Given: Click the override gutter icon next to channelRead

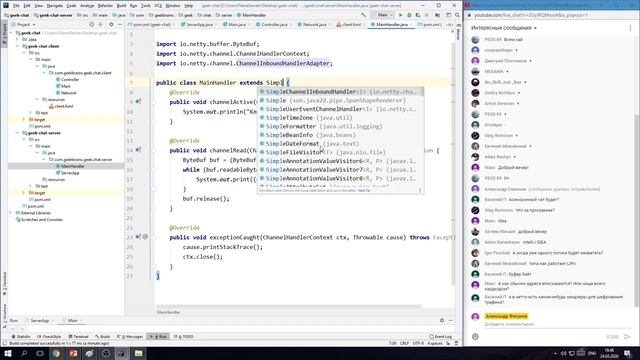Looking at the screenshot, I should 138,150.
